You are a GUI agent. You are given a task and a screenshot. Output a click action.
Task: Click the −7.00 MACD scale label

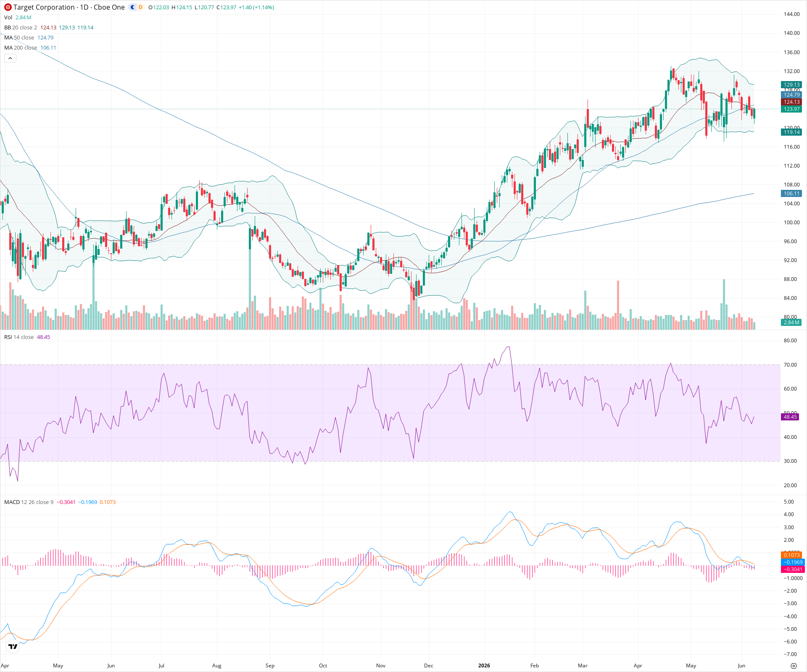pyautogui.click(x=789, y=654)
